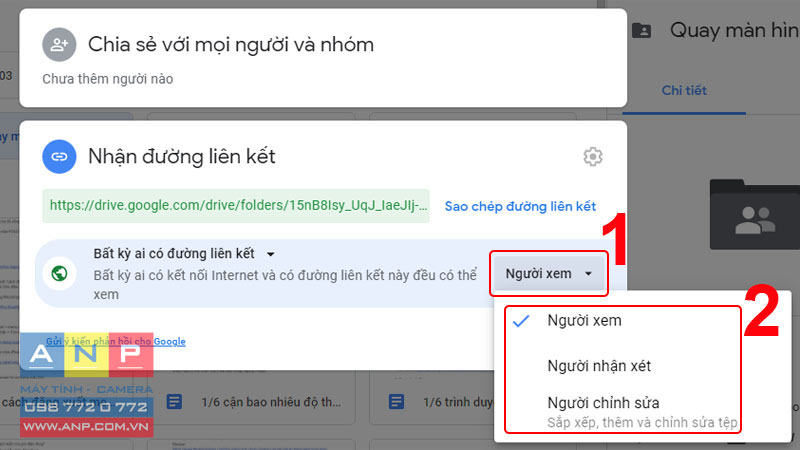Open the Người xem role dropdown
Image resolution: width=800 pixels, height=450 pixels.
click(548, 273)
